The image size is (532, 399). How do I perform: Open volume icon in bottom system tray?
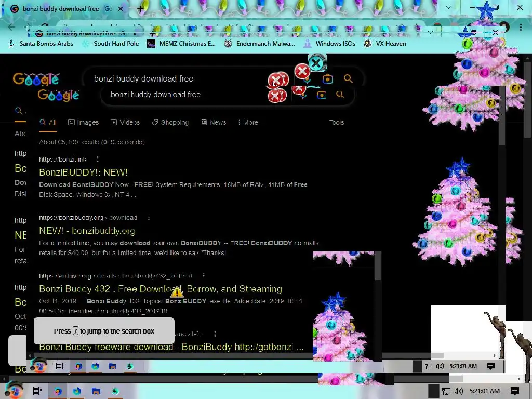pos(458,391)
